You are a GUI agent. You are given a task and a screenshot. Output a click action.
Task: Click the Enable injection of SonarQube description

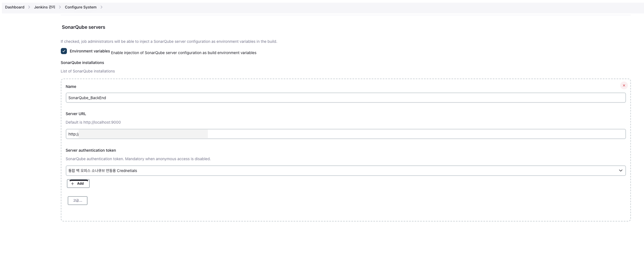(184, 53)
